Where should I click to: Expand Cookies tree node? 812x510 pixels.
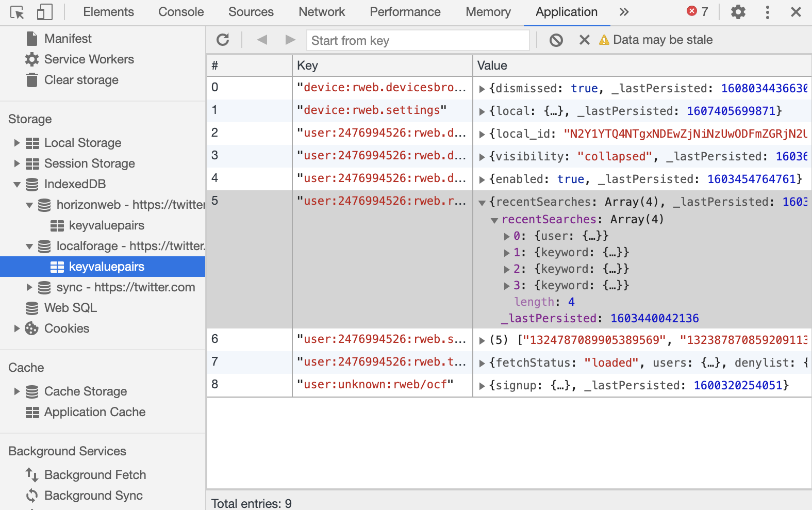point(16,328)
